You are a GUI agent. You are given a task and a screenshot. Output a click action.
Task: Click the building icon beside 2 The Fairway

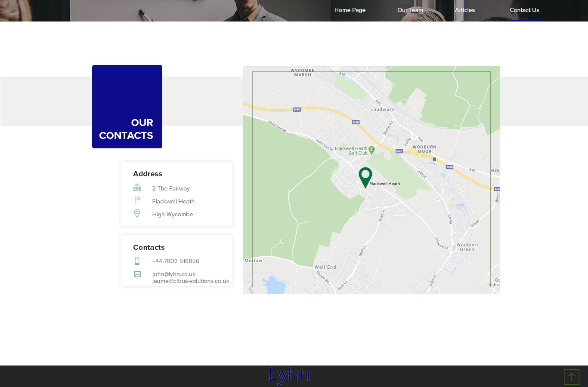[x=137, y=187]
